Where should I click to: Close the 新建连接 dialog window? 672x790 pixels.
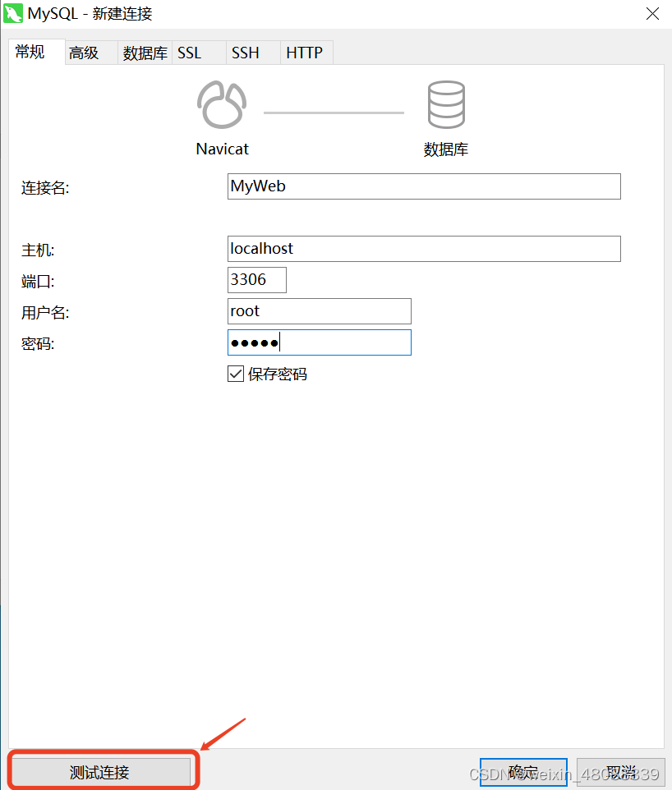click(652, 14)
